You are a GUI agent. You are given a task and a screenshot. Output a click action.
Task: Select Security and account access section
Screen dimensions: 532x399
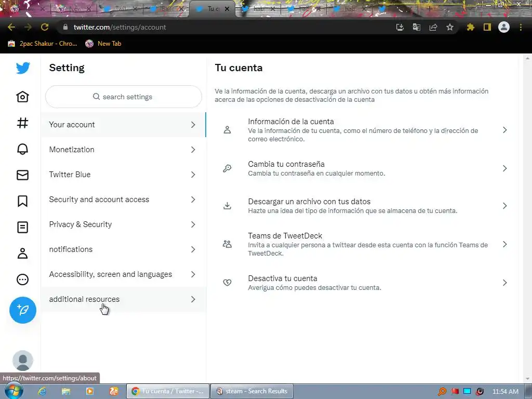pyautogui.click(x=124, y=199)
